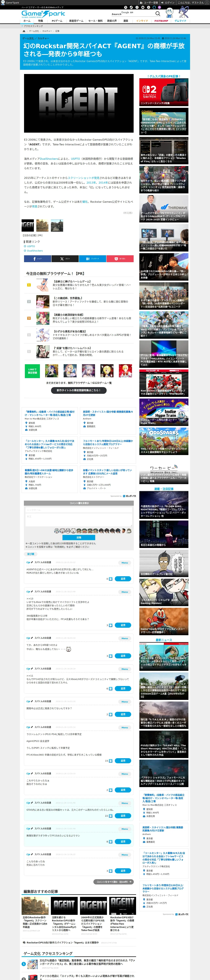Image resolution: width=210 pixels, height=980 pixels.
Task: Like the comment about AGENT公式ページ
Action: (x=111, y=579)
